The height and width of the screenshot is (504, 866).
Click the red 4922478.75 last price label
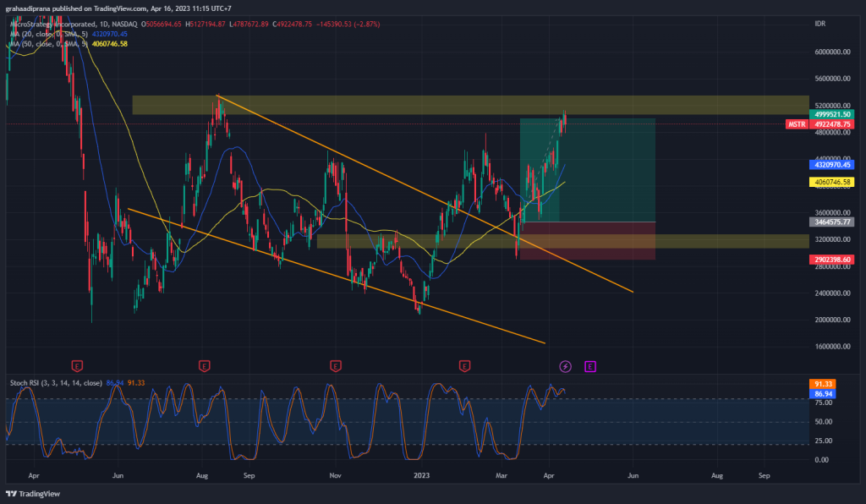(832, 124)
